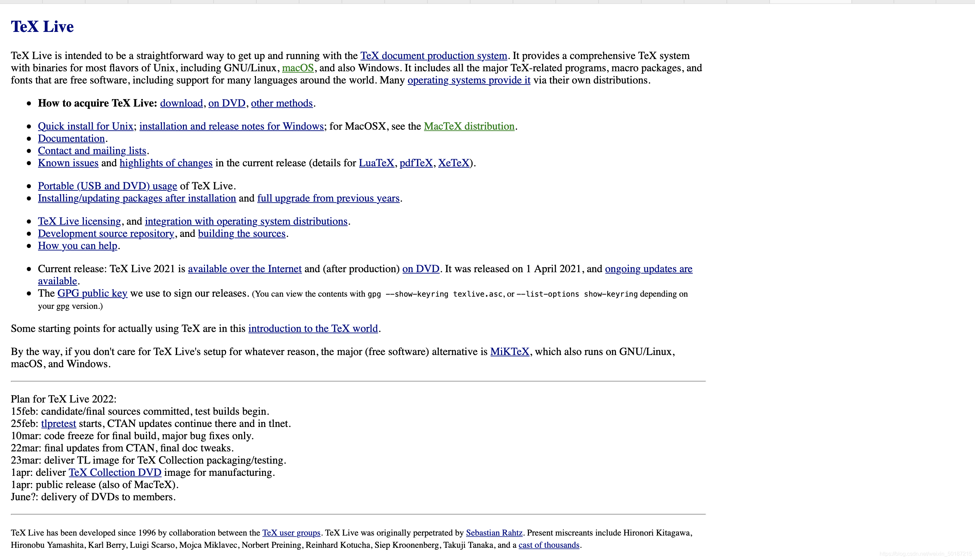
Task: Open 'on DVD' link in Current release
Action: pyautogui.click(x=421, y=269)
